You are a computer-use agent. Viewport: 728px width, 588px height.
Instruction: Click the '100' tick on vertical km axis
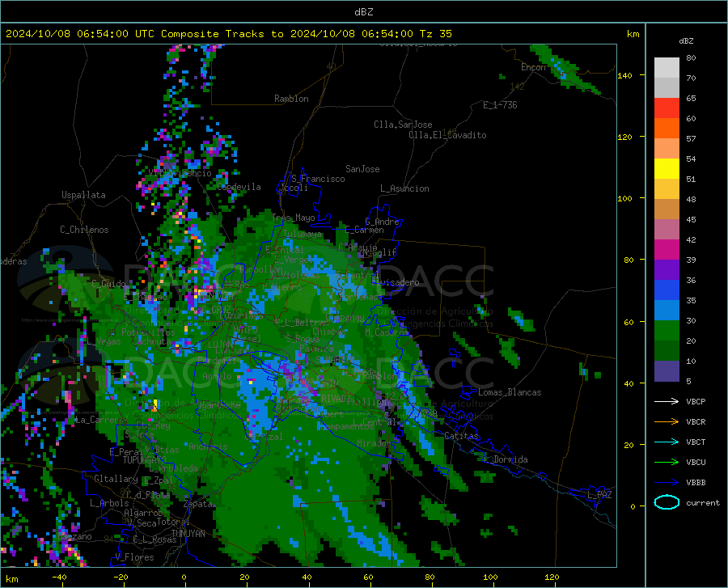pyautogui.click(x=624, y=199)
